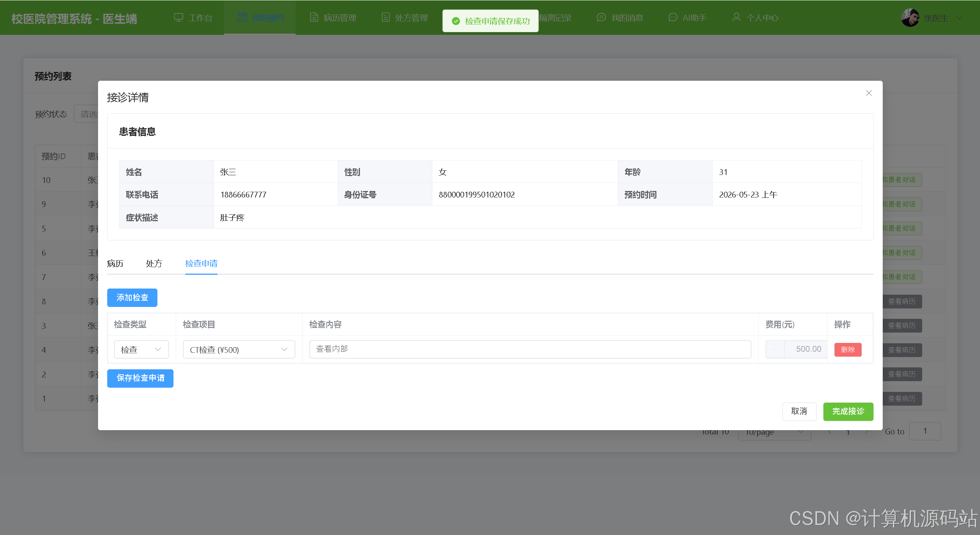The width and height of the screenshot is (980, 535).
Task: Click the ID number 880000199501020102
Action: pyautogui.click(x=477, y=195)
